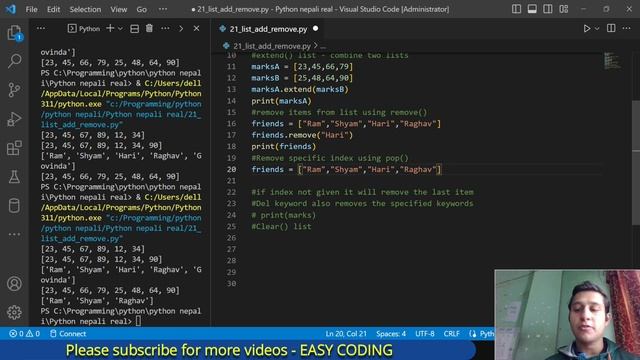Show additional activity bar views ellipsis

pos(14,234)
